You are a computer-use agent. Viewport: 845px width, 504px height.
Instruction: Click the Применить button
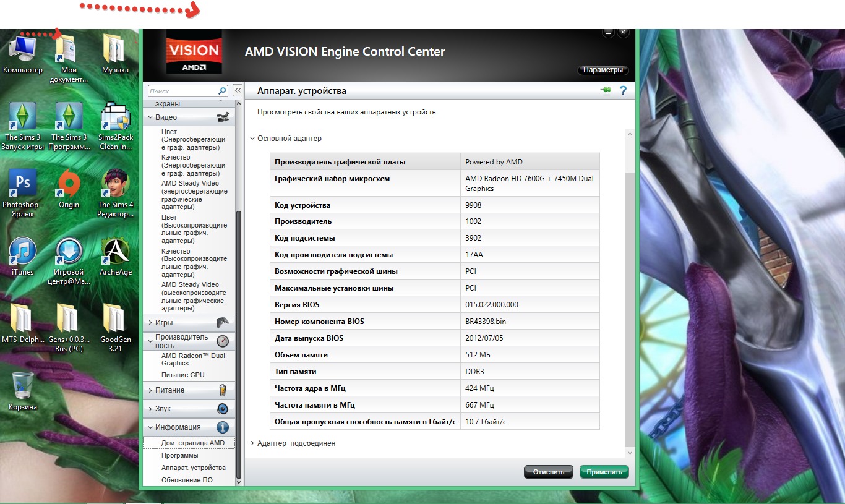click(604, 472)
